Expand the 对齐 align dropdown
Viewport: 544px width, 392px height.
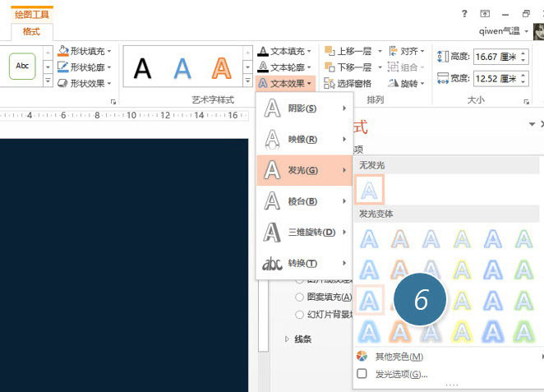pyautogui.click(x=406, y=51)
